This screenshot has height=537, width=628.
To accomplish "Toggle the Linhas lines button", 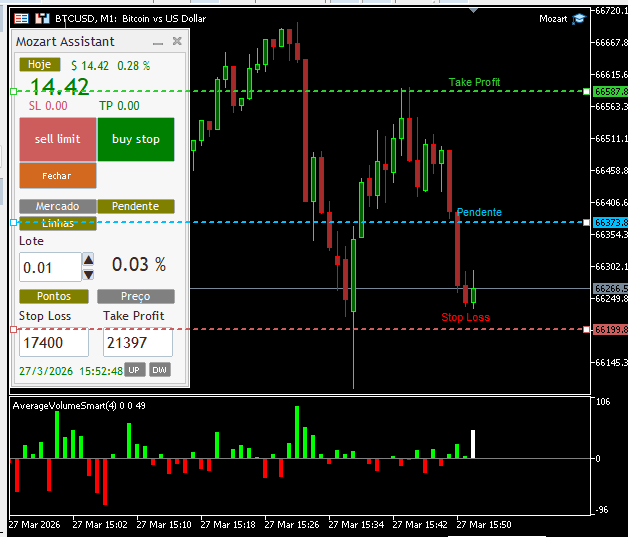I will click(58, 223).
